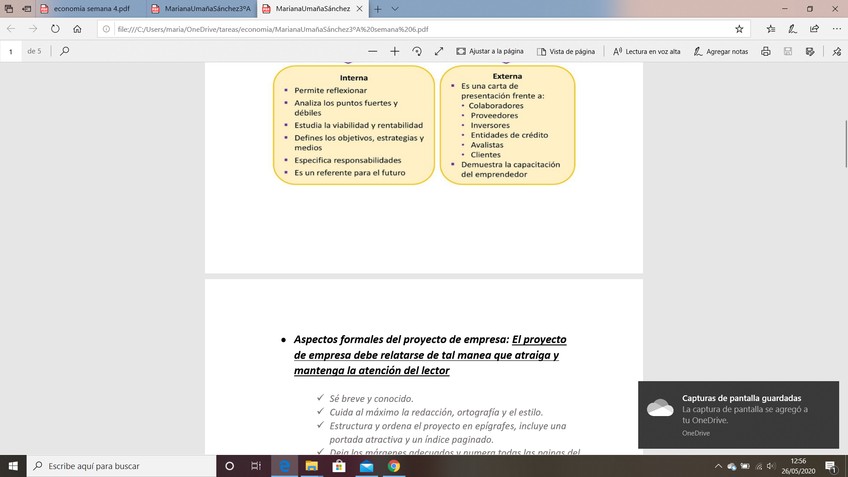Open the browser settings ellipsis menu
The height and width of the screenshot is (477, 848).
836,29
